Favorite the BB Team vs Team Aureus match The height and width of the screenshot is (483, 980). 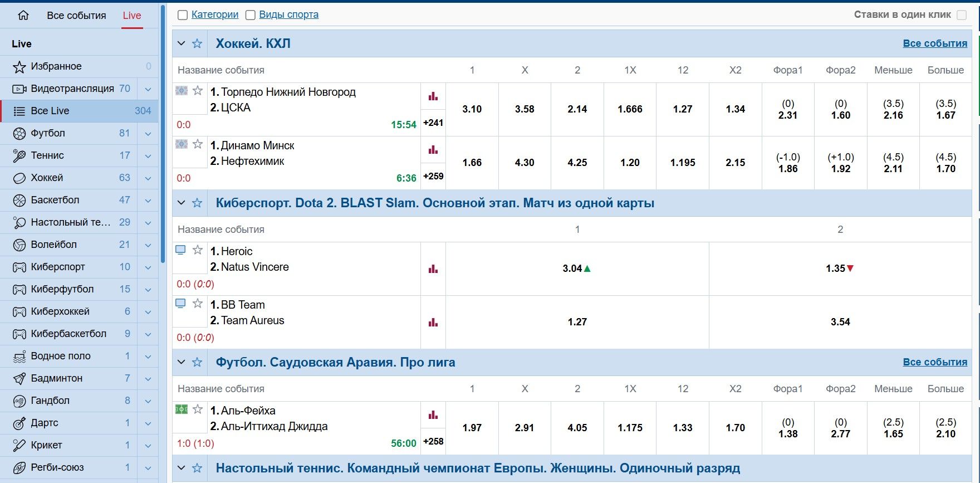click(x=198, y=304)
